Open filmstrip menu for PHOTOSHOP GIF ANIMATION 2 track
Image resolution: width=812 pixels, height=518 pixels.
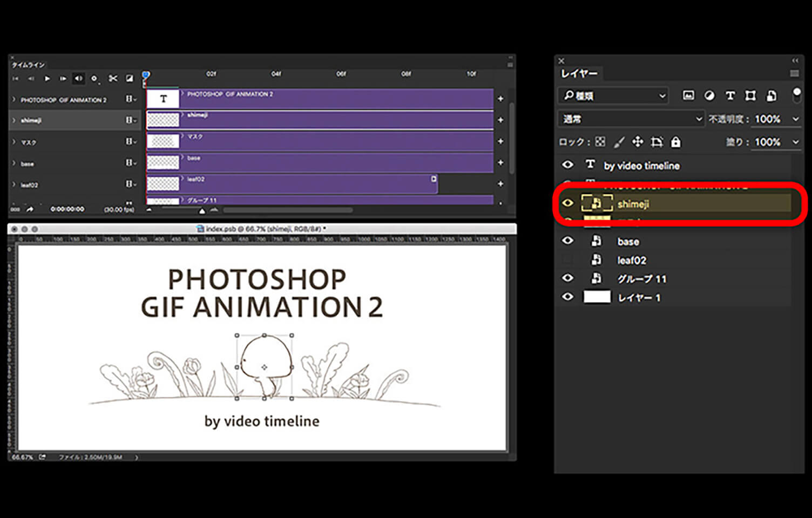(x=131, y=99)
